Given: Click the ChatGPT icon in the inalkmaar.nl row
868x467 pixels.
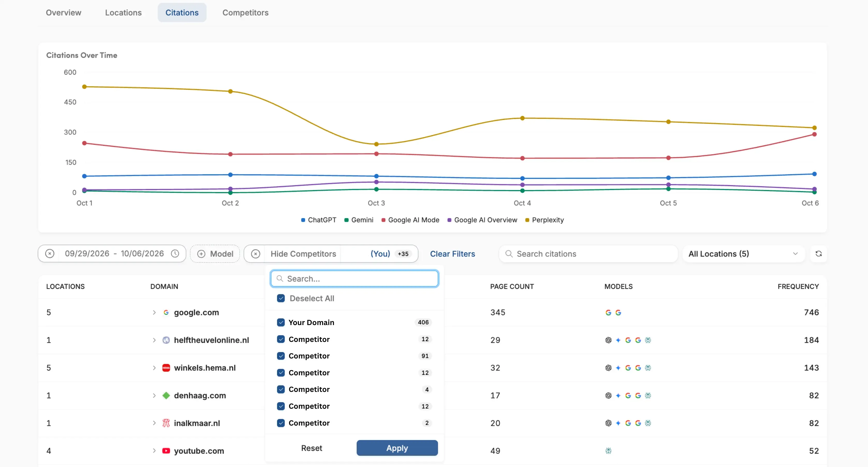Looking at the screenshot, I should [x=608, y=423].
